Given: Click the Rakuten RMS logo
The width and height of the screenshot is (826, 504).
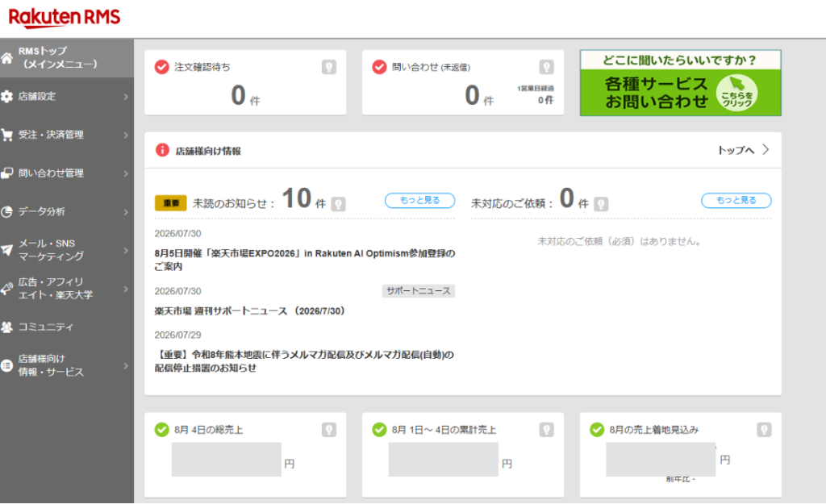Looking at the screenshot, I should click(x=65, y=18).
